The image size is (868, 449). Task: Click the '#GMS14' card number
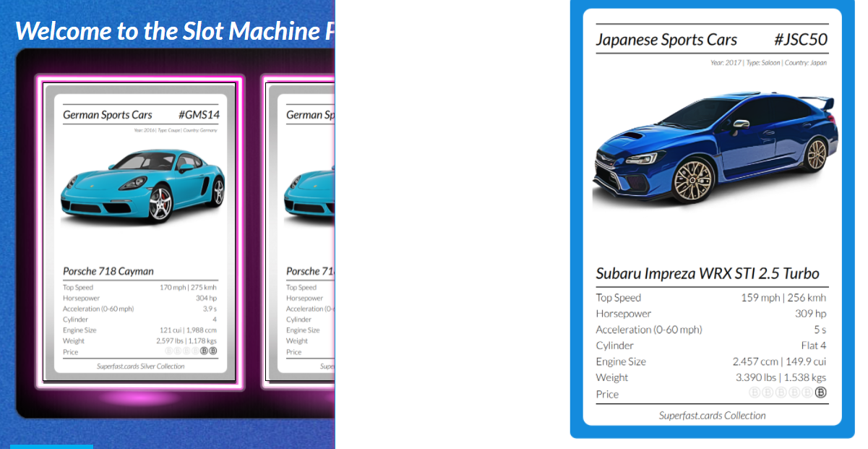199,114
